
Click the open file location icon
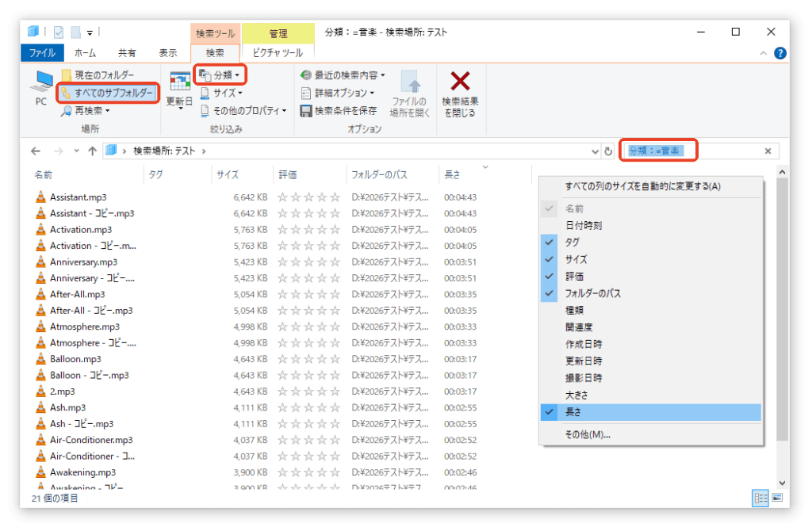(x=409, y=82)
